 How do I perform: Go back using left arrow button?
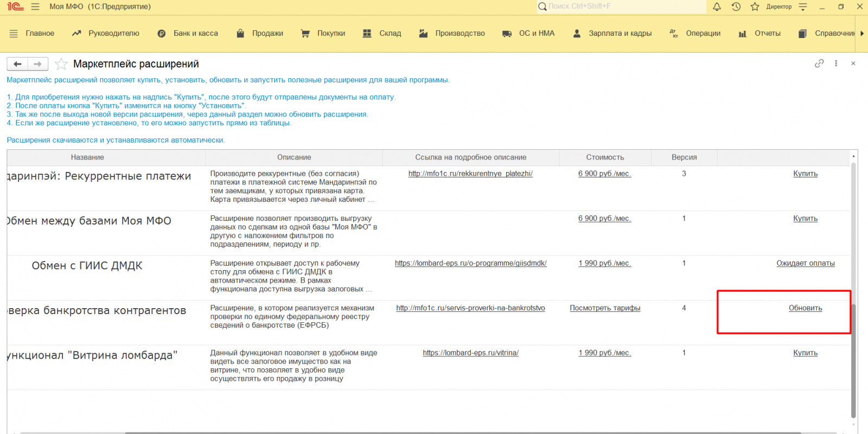(x=17, y=64)
